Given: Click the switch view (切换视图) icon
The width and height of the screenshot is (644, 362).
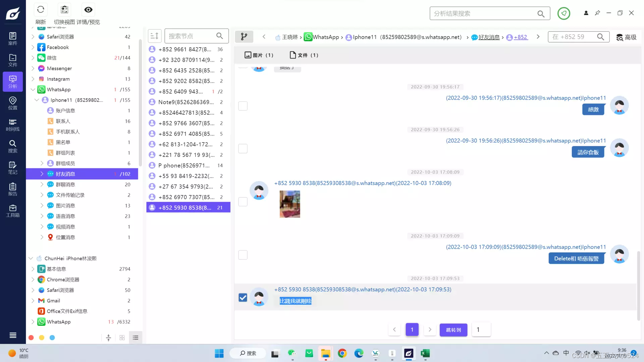Looking at the screenshot, I should pos(64,10).
